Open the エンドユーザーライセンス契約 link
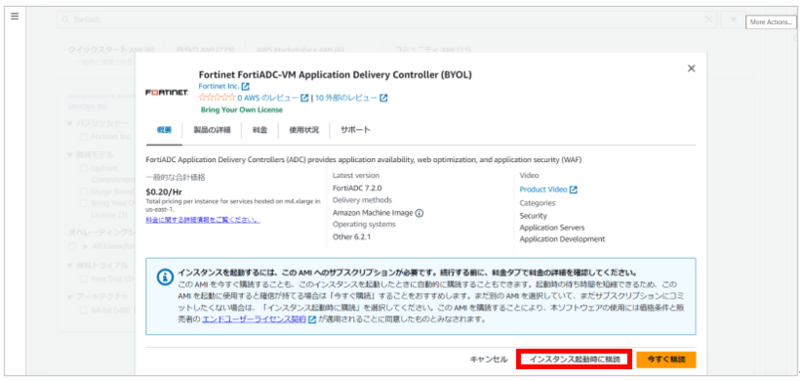Image resolution: width=800 pixels, height=380 pixels. [x=254, y=319]
